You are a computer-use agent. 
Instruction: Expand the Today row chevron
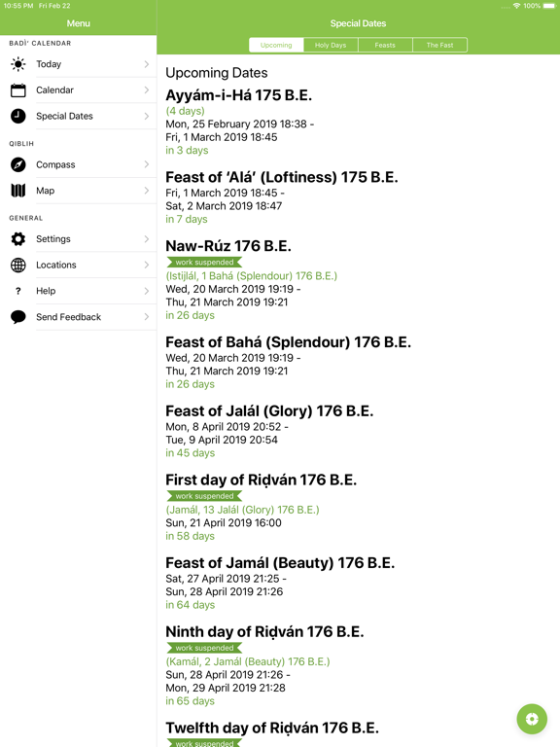click(x=147, y=64)
